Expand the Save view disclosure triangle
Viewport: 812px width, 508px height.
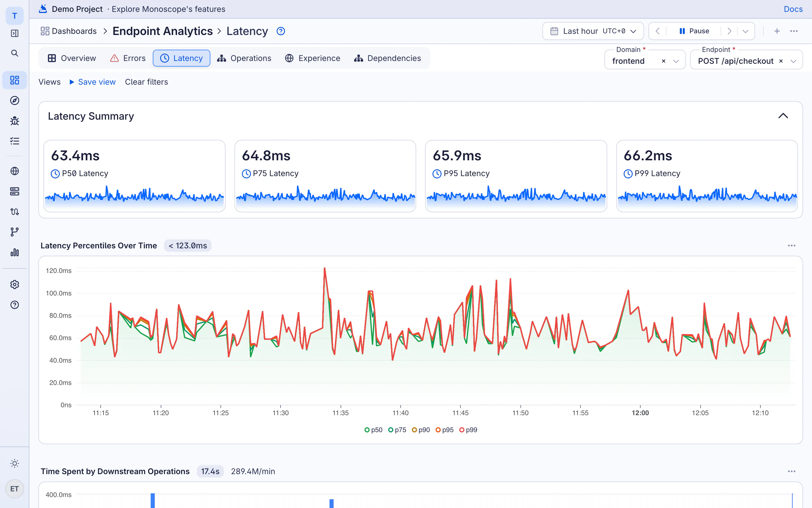coord(71,82)
